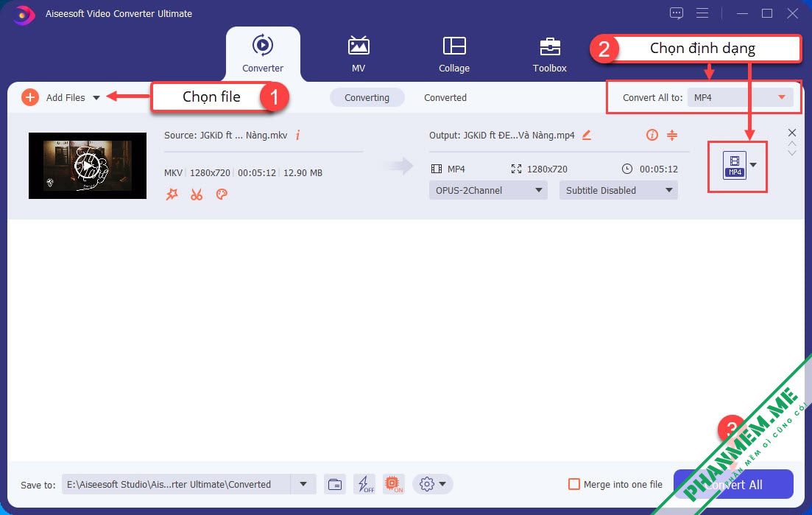Image resolution: width=812 pixels, height=515 pixels.
Task: Open the Toolbox tab
Action: (549, 54)
